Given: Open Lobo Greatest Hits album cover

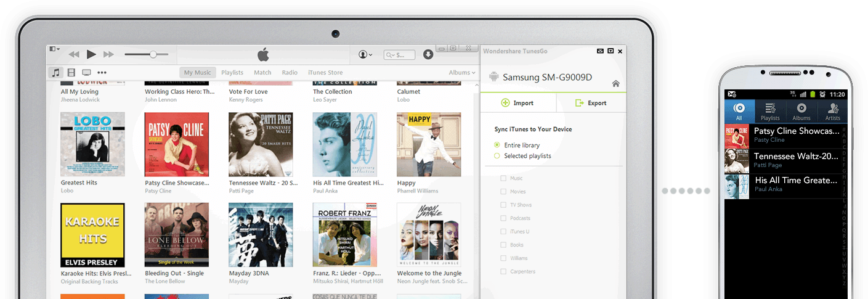Looking at the screenshot, I should [92, 144].
